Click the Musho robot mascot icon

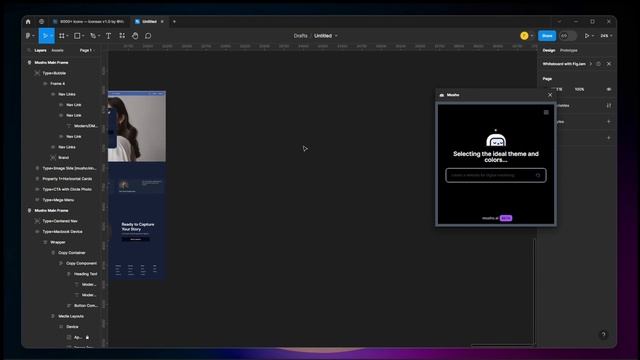[x=496, y=139]
